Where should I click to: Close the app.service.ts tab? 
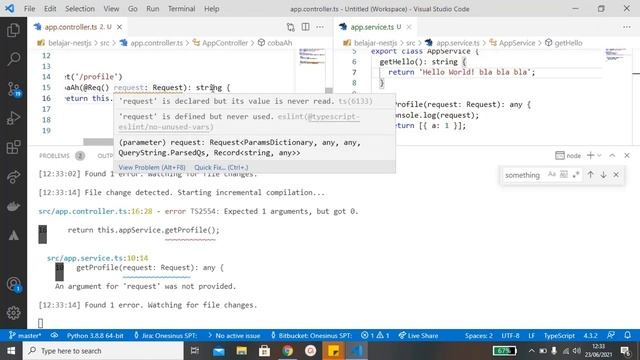(409, 27)
